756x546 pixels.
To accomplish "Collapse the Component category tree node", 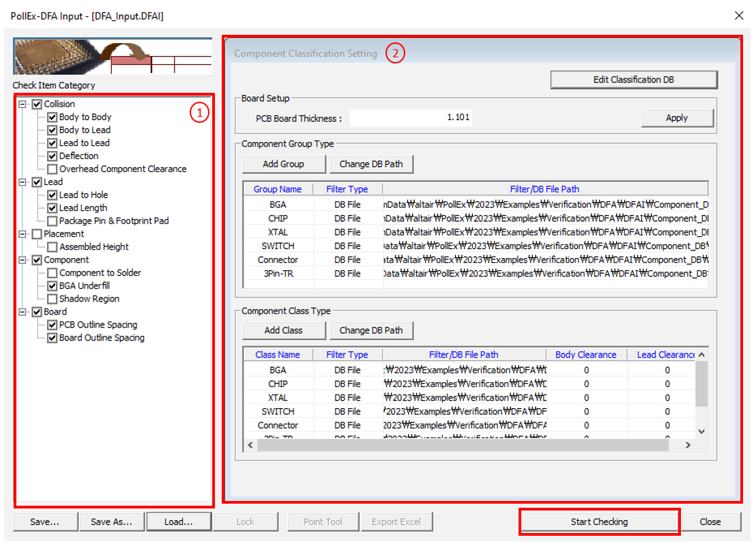I will pos(23,260).
